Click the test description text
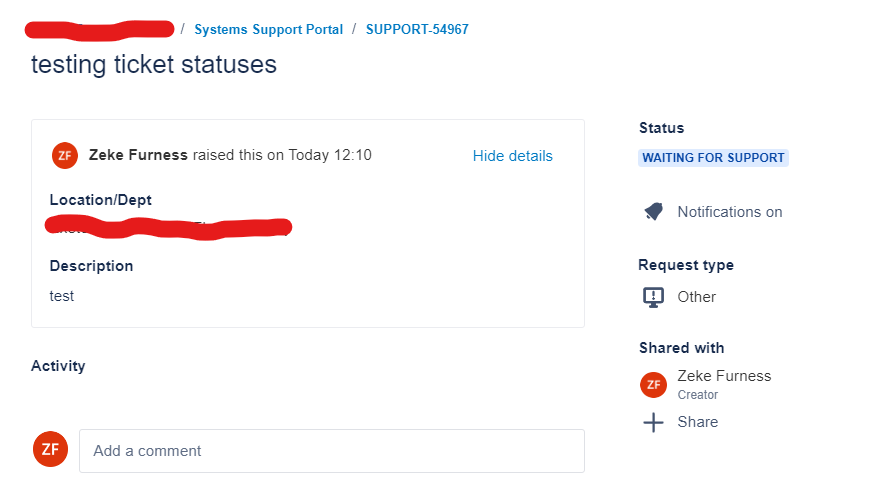This screenshot has width=877, height=502. [62, 296]
